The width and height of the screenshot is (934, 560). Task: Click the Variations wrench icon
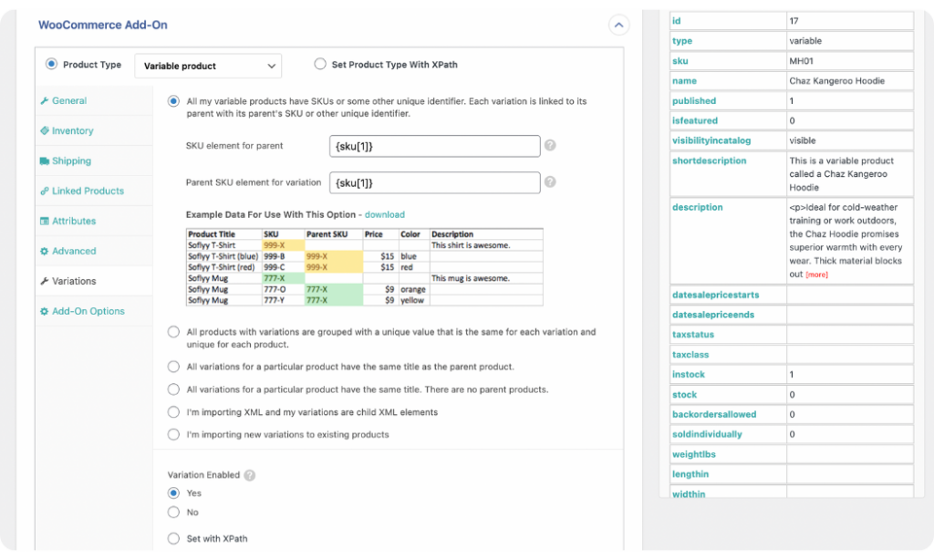click(x=44, y=281)
